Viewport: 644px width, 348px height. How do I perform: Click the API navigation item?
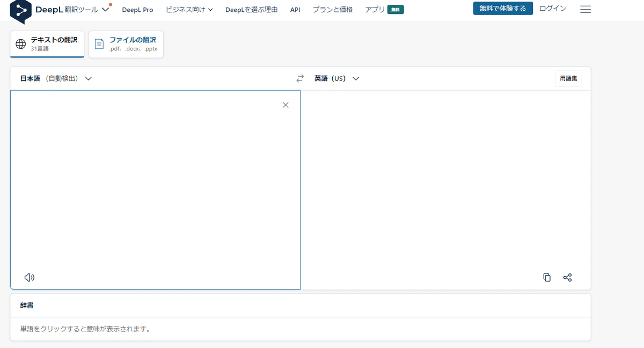[x=295, y=9]
